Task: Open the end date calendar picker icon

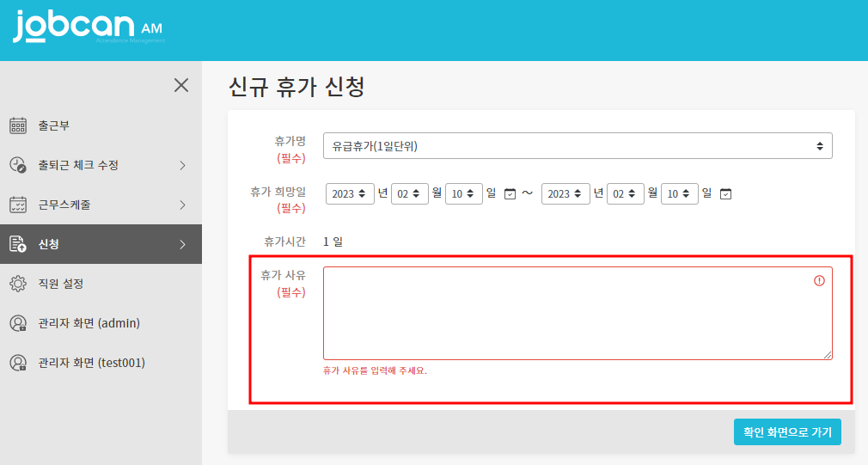Action: [725, 193]
